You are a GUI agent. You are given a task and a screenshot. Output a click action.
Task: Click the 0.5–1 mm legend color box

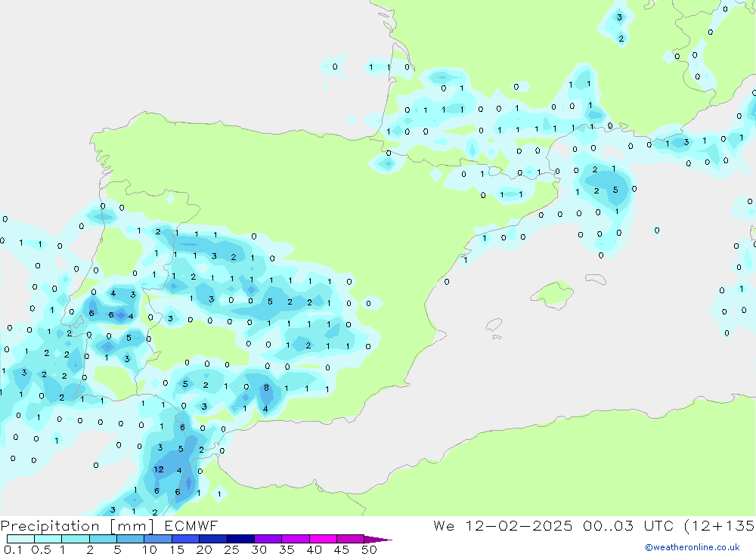pos(48,539)
